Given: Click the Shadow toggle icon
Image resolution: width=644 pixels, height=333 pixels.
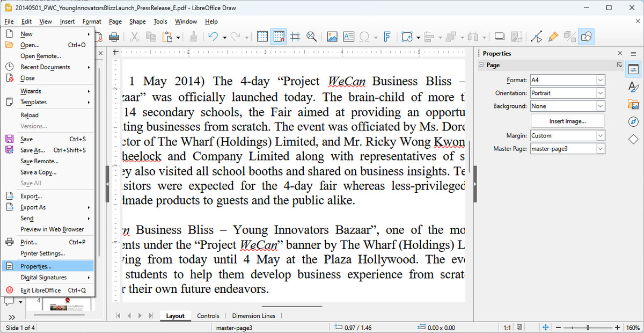Looking at the screenshot, I should tap(500, 37).
